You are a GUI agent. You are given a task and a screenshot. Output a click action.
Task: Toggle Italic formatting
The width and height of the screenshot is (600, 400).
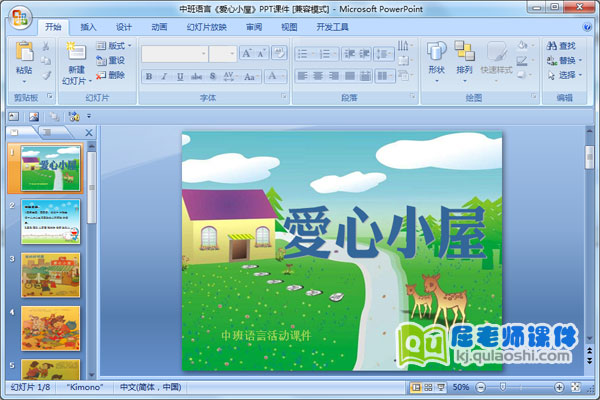click(x=164, y=76)
